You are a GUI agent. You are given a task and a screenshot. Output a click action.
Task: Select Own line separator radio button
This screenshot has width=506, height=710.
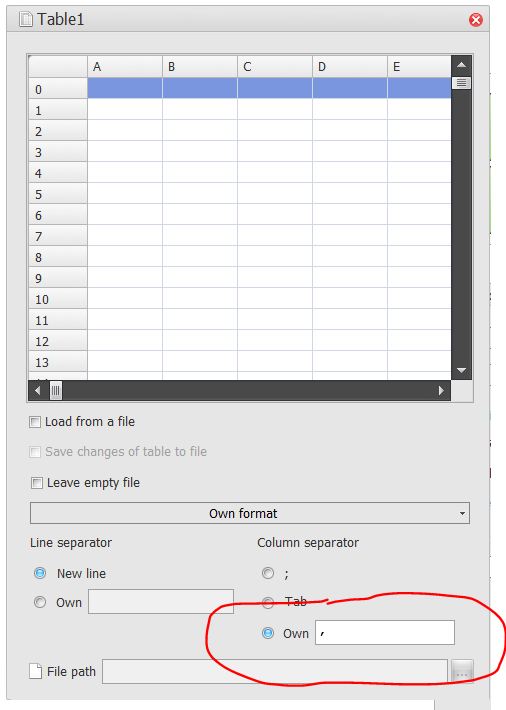coord(40,602)
